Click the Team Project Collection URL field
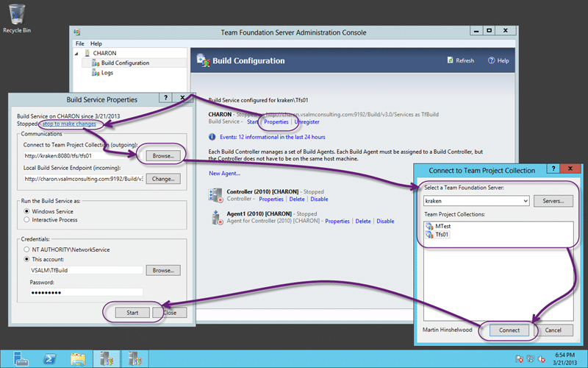The height and width of the screenshot is (368, 588). point(82,155)
